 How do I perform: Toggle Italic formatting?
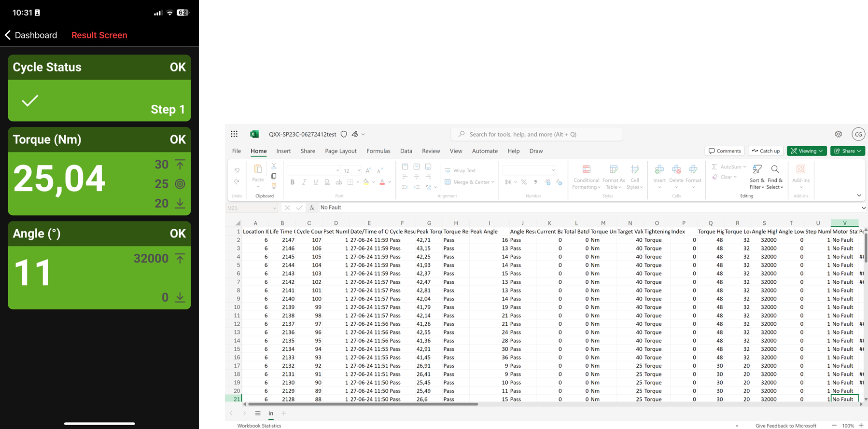(x=304, y=182)
